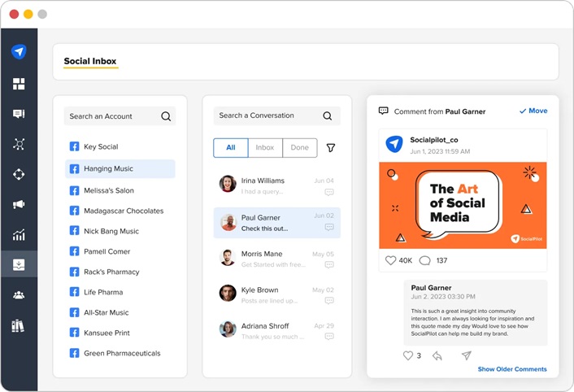
Task: Select Green Pharmaceuticals account
Action: coord(120,353)
